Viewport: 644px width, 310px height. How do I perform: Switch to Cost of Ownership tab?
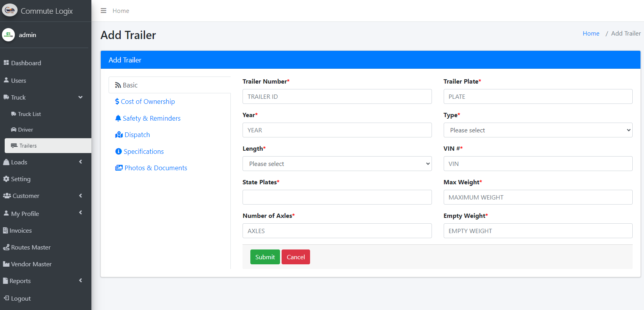point(148,102)
